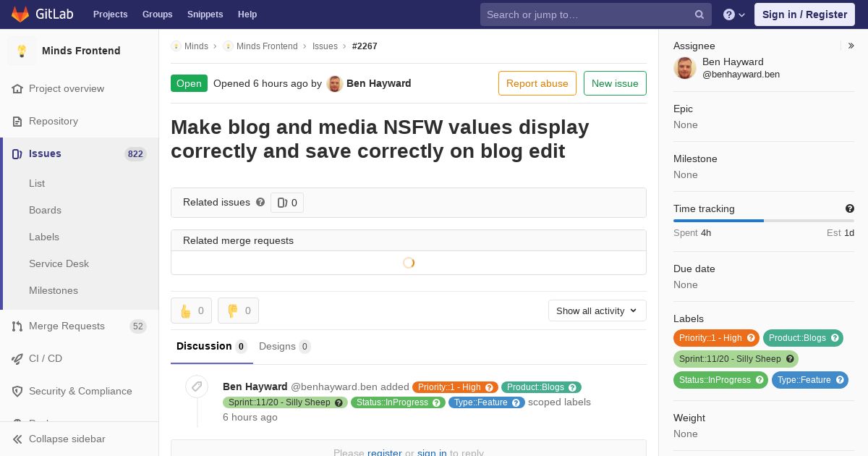Viewport: 868px width, 456px height.
Task: Open the Show all activity dropdown
Action: pos(597,311)
